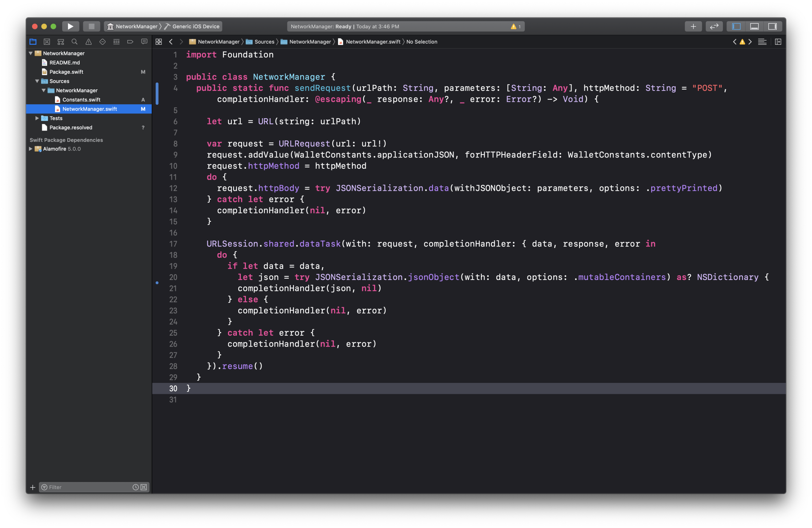Click the Stop button in toolbar
The height and width of the screenshot is (528, 812).
91,26
